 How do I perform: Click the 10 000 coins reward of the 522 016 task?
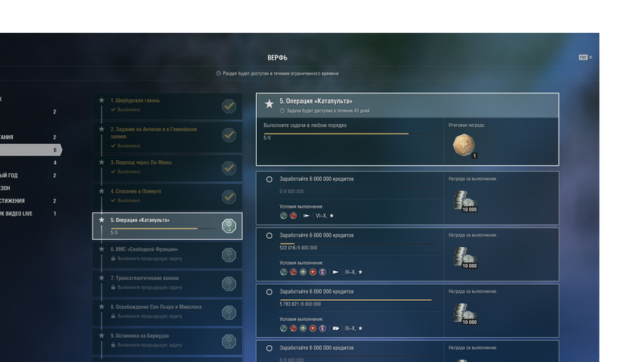tap(465, 257)
